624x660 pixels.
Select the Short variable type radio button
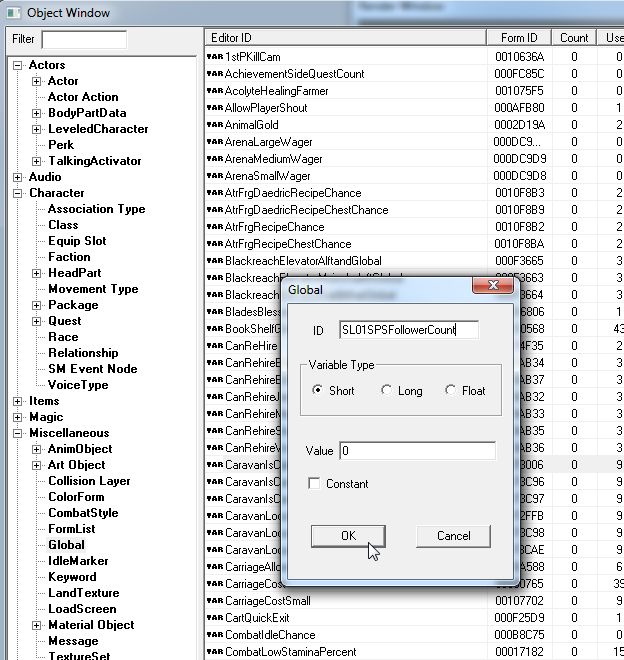point(317,390)
